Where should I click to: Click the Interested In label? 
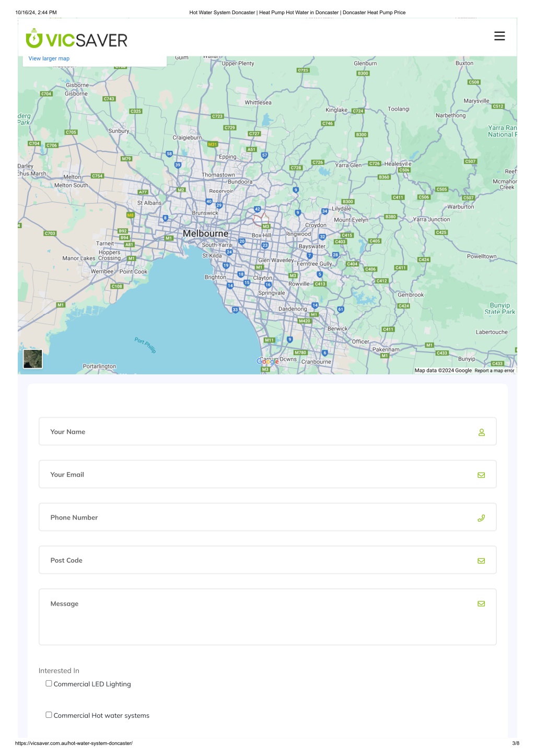pos(59,670)
